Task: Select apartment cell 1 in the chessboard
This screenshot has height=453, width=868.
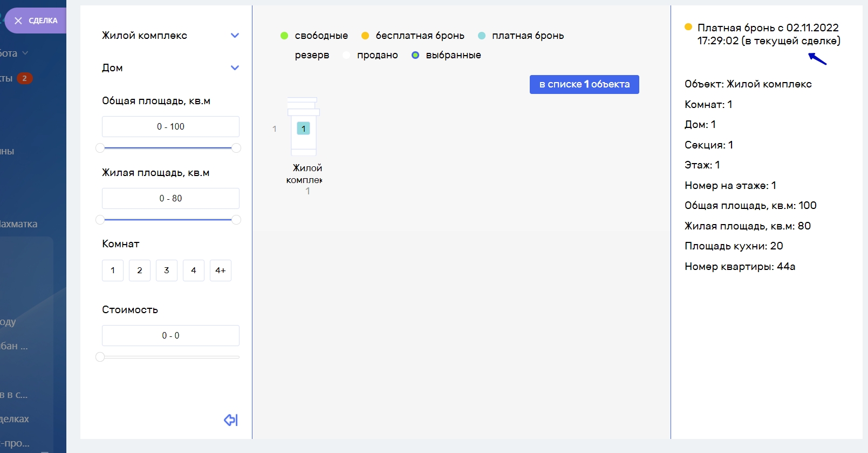Action: click(304, 129)
